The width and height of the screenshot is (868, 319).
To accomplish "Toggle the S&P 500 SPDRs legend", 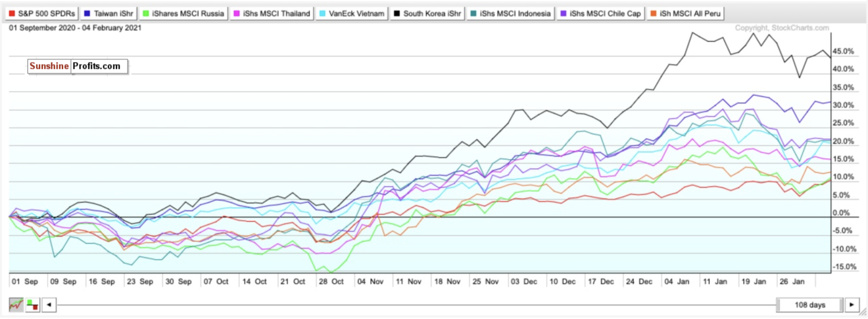I will (x=42, y=14).
